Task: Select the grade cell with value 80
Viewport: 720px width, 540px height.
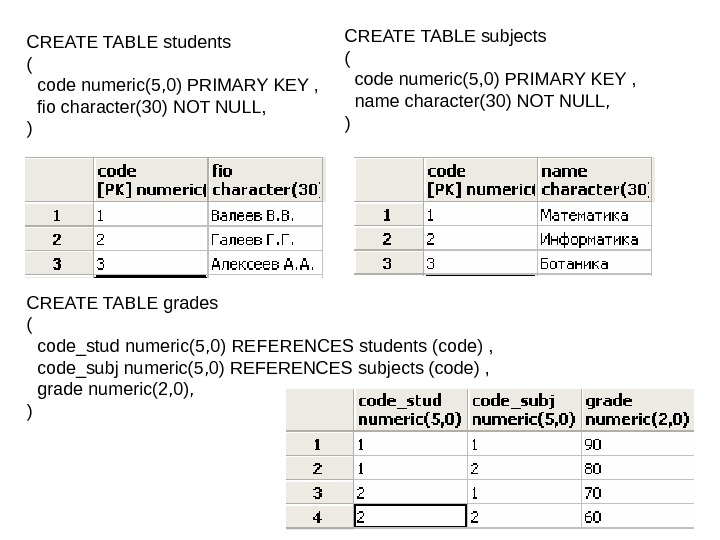Action: [x=635, y=468]
